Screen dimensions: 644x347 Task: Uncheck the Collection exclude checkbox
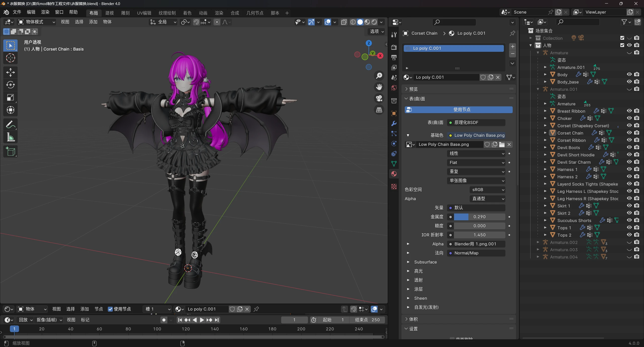[622, 38]
